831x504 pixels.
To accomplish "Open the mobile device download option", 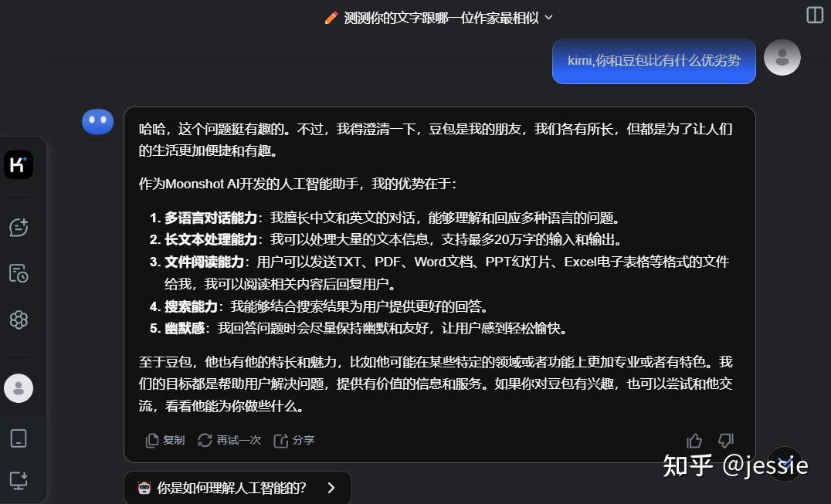I will point(19,438).
